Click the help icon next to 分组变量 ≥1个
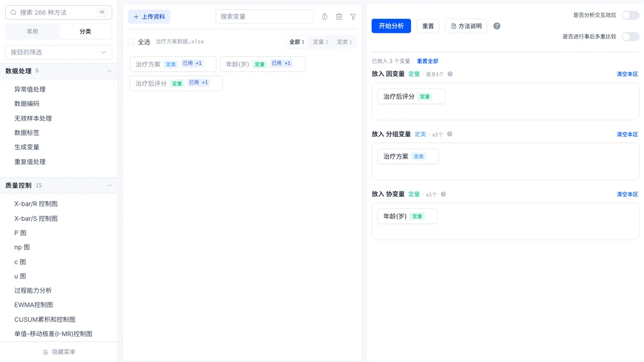This screenshot has width=644, height=362. pyautogui.click(x=450, y=134)
